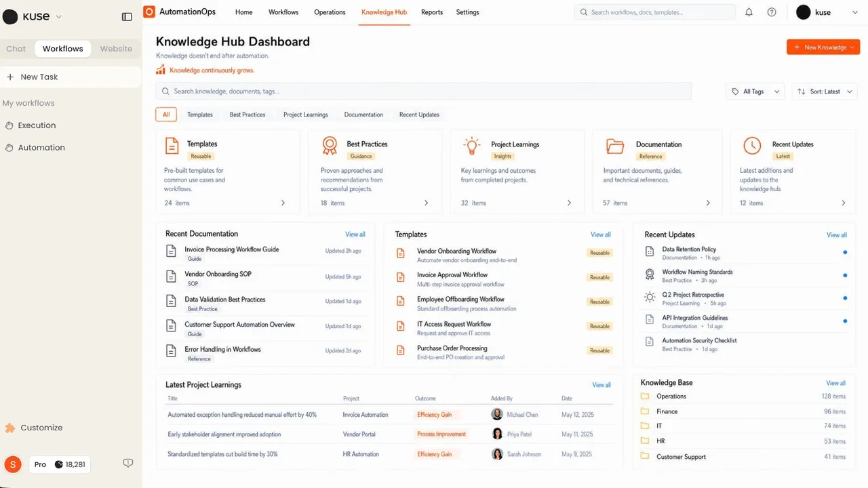Select the Best Practices filter tab
The image size is (868, 488).
248,115
